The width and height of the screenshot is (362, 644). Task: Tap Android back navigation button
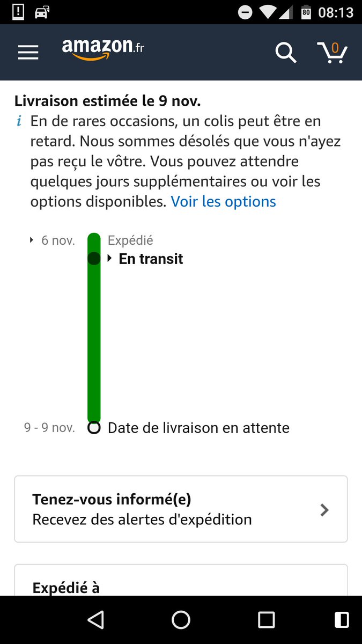coord(95,620)
